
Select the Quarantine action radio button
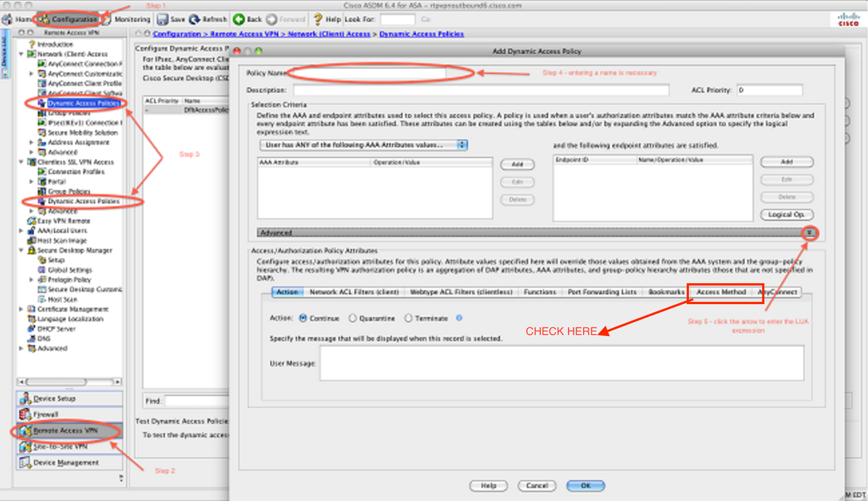tap(353, 318)
